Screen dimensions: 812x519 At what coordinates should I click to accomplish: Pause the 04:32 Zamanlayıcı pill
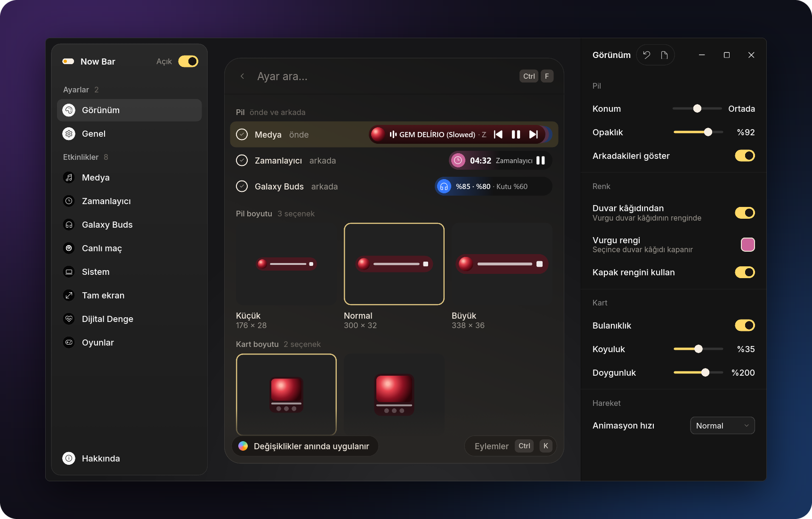541,160
